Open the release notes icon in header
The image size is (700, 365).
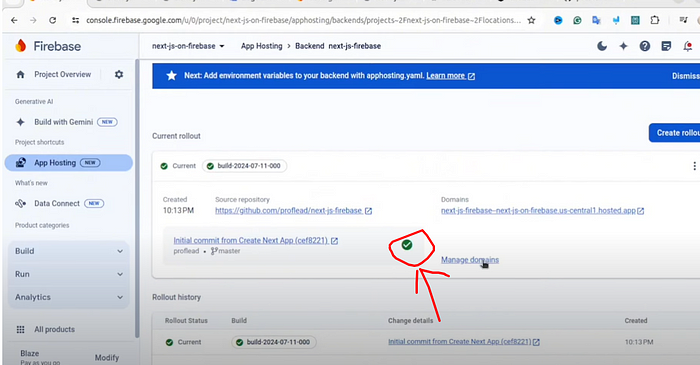[666, 46]
